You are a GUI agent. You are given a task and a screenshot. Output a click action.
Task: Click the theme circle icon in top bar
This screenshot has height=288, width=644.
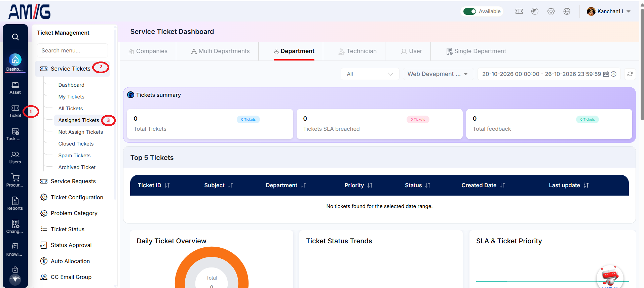pos(535,11)
